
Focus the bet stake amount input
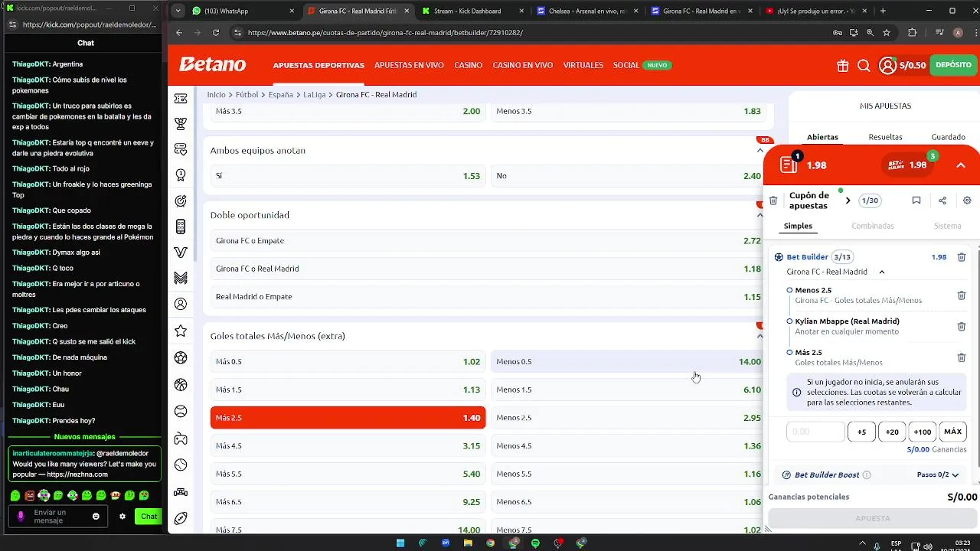click(815, 432)
